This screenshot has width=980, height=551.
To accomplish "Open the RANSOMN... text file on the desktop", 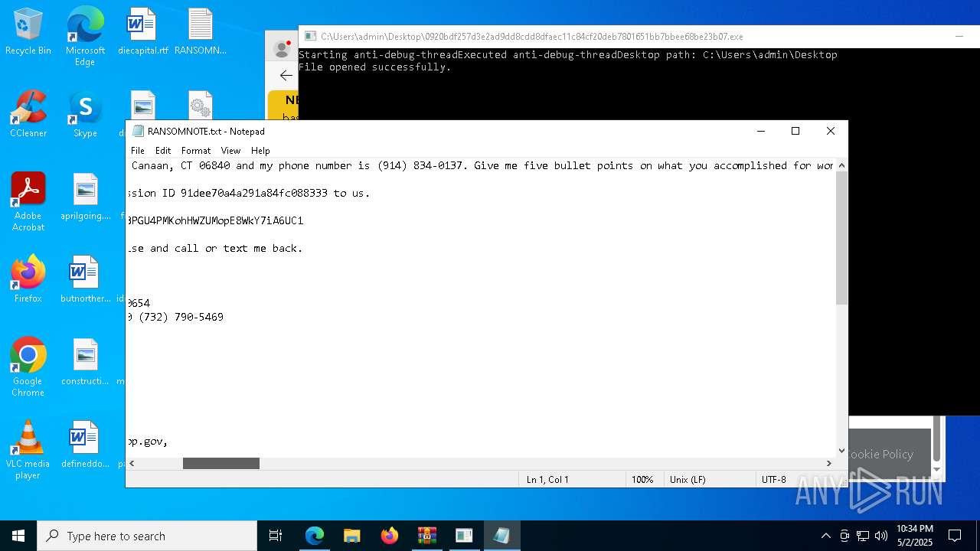I will point(201,32).
